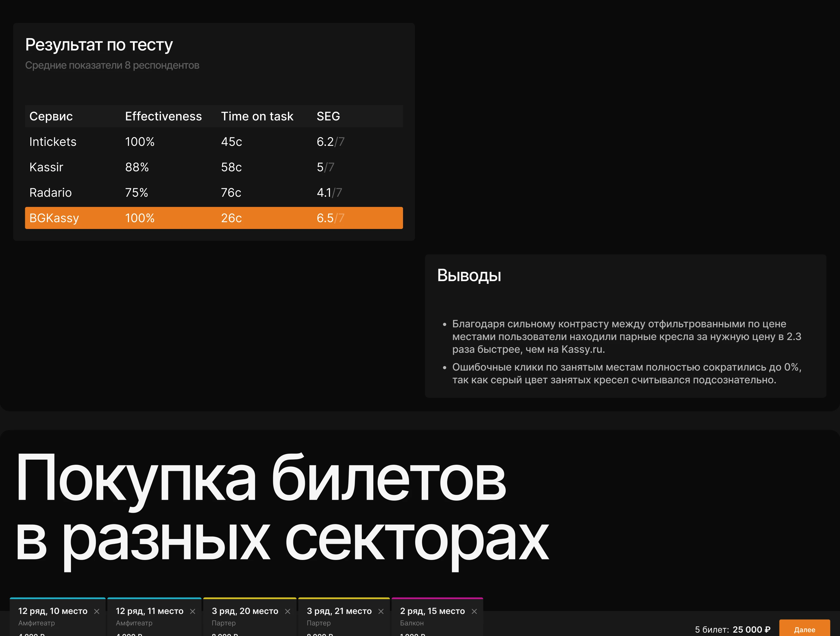Click the 6.2/7 SEG score
This screenshot has width=840, height=636.
tap(330, 142)
